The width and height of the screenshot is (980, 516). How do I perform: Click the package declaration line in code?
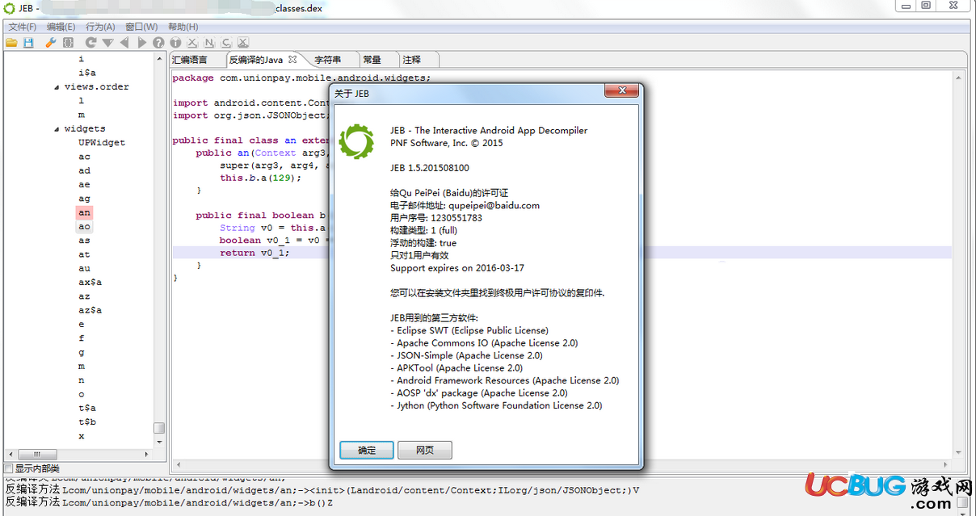tap(301, 78)
